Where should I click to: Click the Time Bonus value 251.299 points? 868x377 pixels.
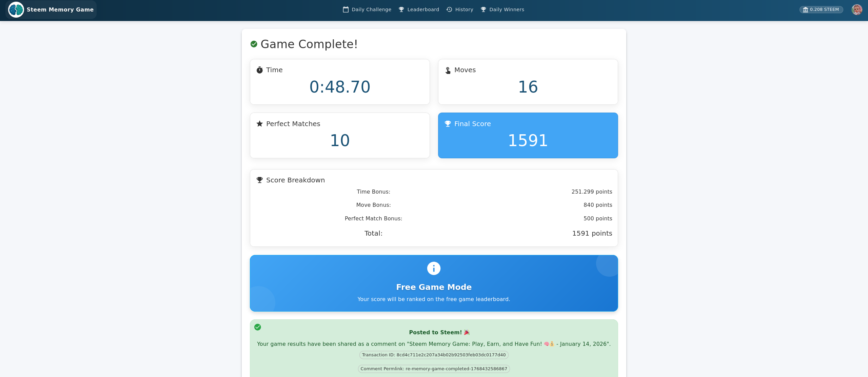(592, 192)
